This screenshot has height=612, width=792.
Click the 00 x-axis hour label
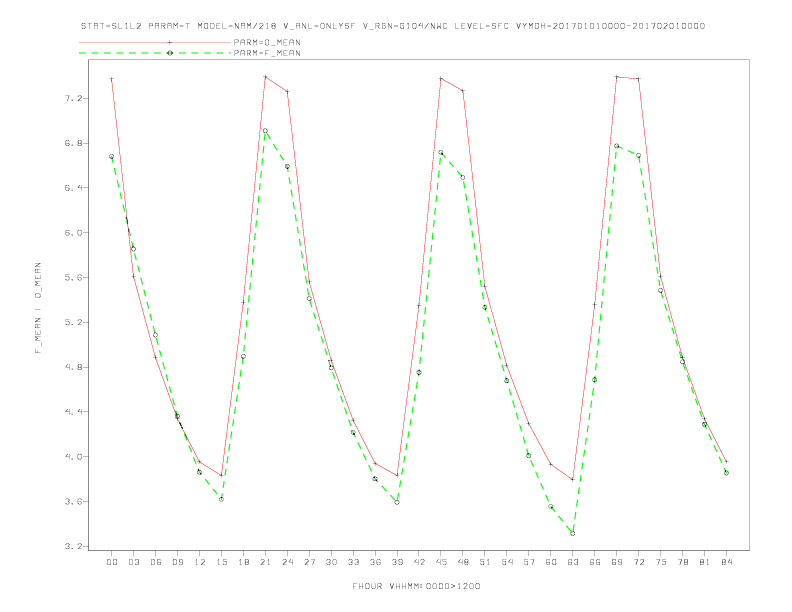point(112,562)
